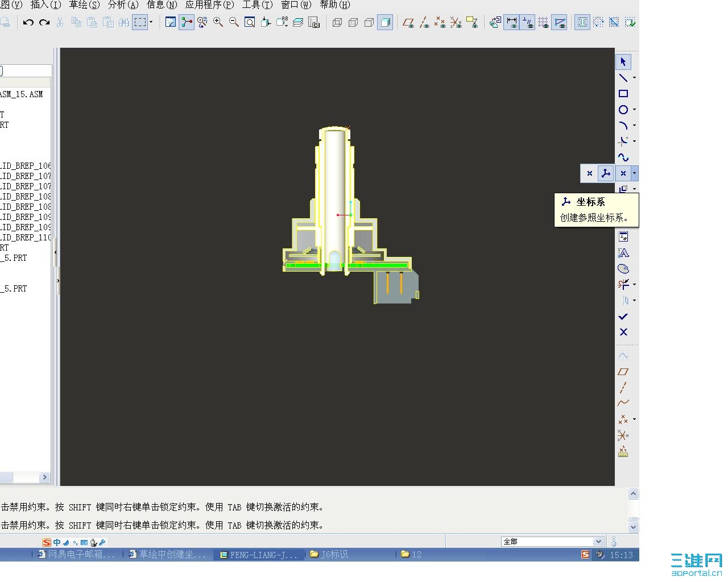
Task: Open the 网易电子邮箱 taskbar window
Action: click(77, 555)
